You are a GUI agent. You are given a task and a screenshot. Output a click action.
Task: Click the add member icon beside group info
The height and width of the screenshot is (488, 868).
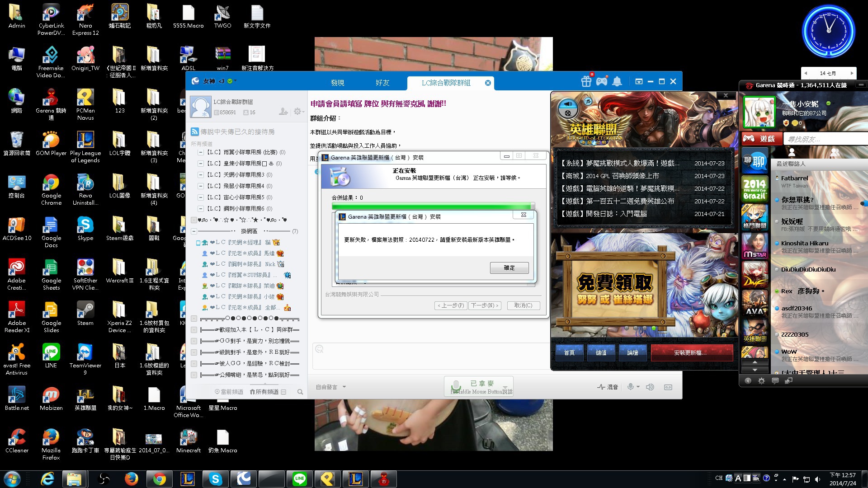click(x=283, y=111)
